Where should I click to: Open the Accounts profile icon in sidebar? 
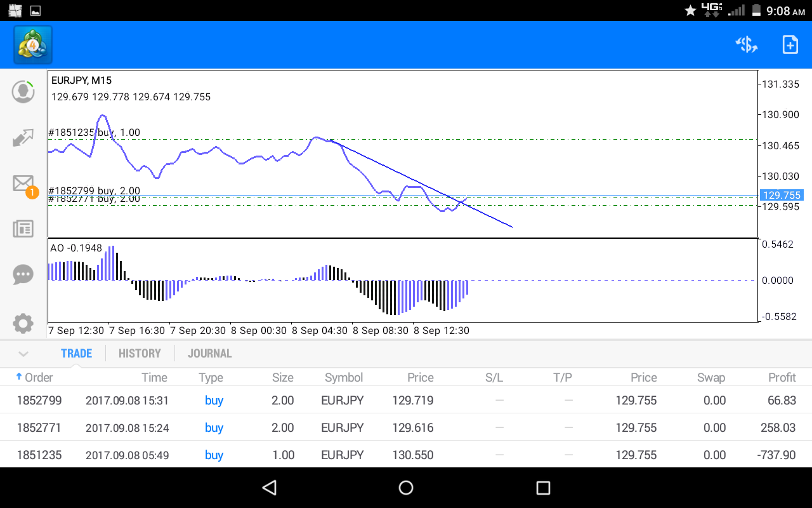[23, 91]
